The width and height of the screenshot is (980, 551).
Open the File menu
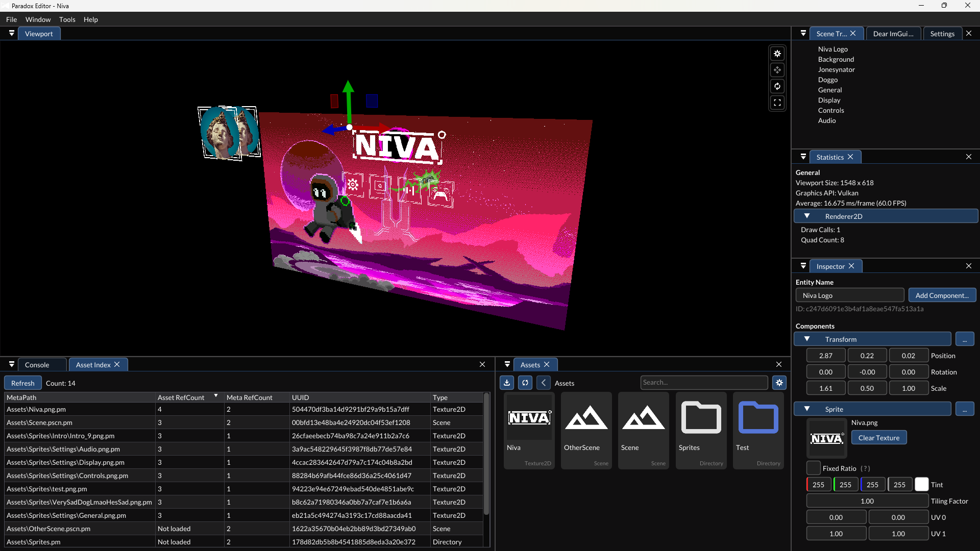tap(11, 19)
